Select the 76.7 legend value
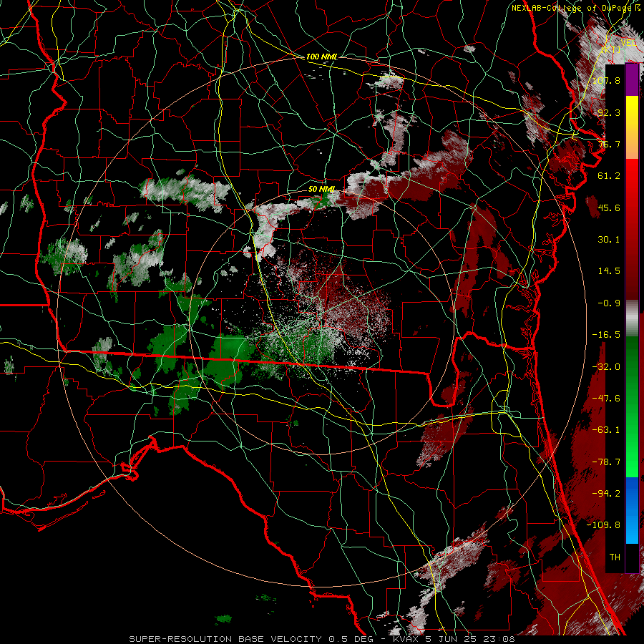Image resolution: width=644 pixels, height=644 pixels. (x=609, y=144)
